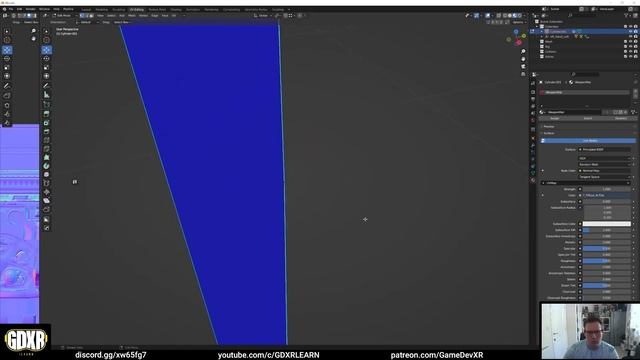Viewport: 640px width, 360px height.
Task: Click the Deselect material button
Action: click(x=621, y=118)
